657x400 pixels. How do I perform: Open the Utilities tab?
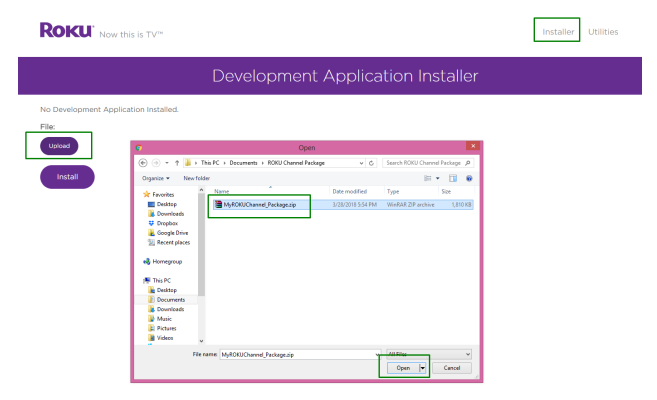[603, 32]
